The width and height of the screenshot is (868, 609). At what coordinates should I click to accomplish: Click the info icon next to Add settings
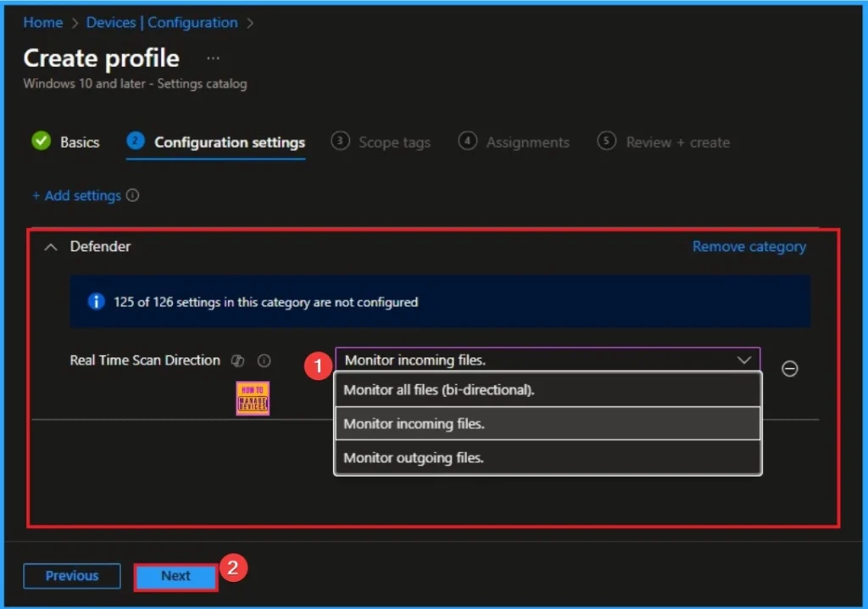[x=134, y=195]
